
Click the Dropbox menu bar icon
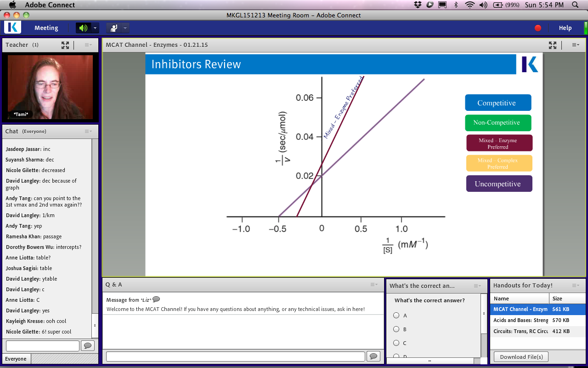418,5
